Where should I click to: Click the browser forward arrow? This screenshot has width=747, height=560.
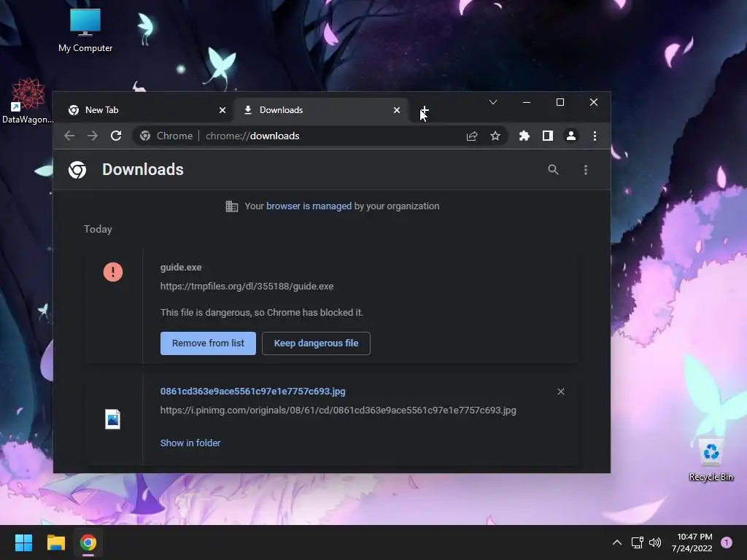93,136
